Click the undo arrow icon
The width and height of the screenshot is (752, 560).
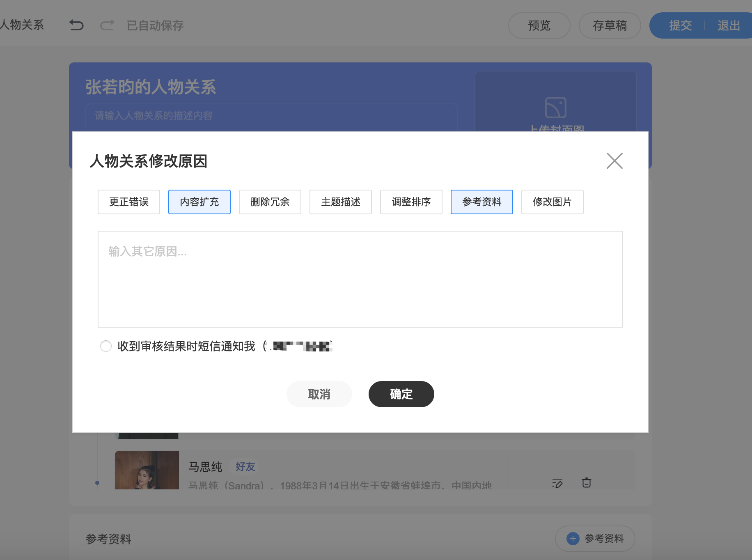click(x=76, y=25)
